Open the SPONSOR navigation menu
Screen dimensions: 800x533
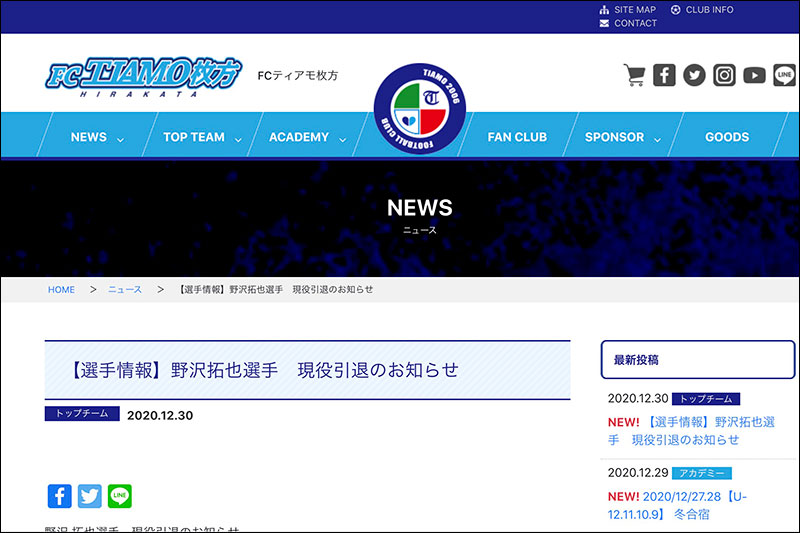coord(622,137)
